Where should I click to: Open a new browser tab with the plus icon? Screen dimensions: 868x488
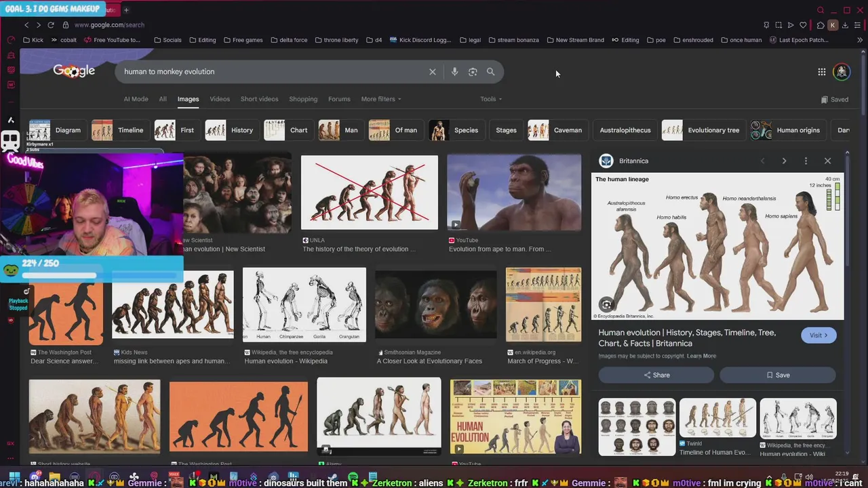126,10
